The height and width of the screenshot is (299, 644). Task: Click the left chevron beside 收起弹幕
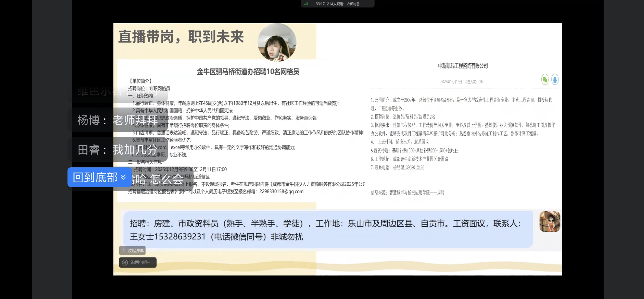(124, 251)
